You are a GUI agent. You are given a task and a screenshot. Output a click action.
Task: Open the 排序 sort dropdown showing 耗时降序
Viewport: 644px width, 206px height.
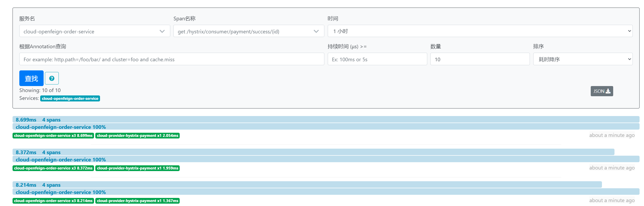[583, 59]
